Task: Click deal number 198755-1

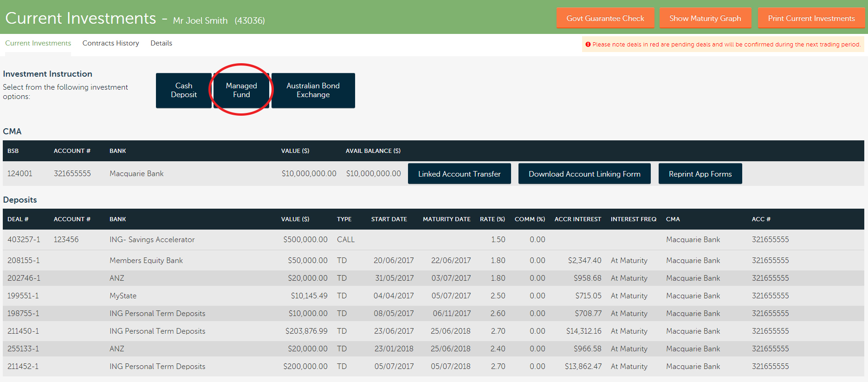Action: pyautogui.click(x=23, y=313)
